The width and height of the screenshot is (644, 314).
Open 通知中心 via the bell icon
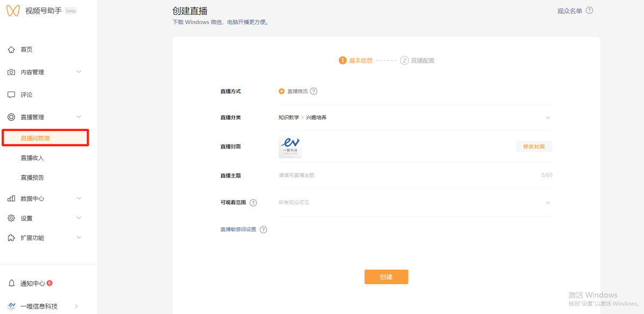point(11,283)
